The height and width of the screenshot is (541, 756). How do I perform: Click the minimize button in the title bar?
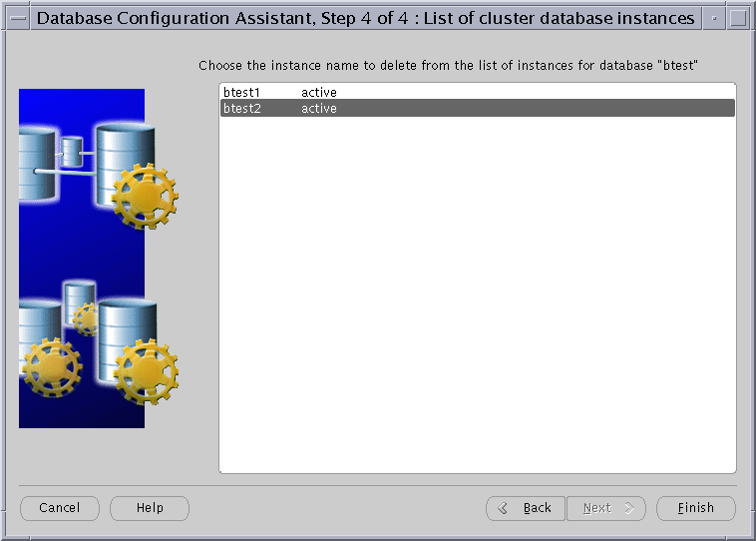713,18
